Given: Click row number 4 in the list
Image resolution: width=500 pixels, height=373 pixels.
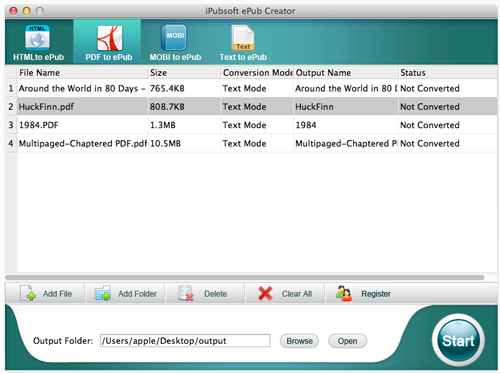Looking at the screenshot, I should 11,143.
